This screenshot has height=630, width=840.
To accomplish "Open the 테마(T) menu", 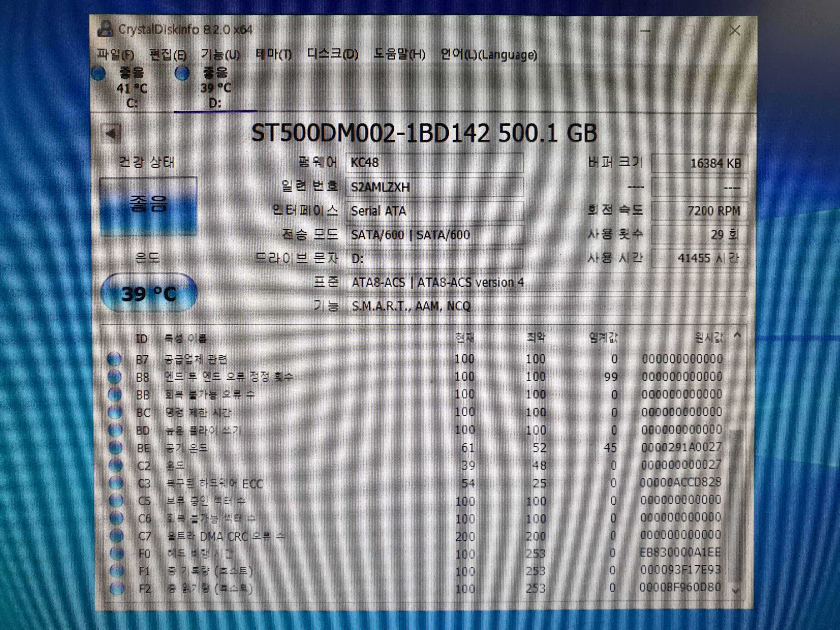I will 273,54.
